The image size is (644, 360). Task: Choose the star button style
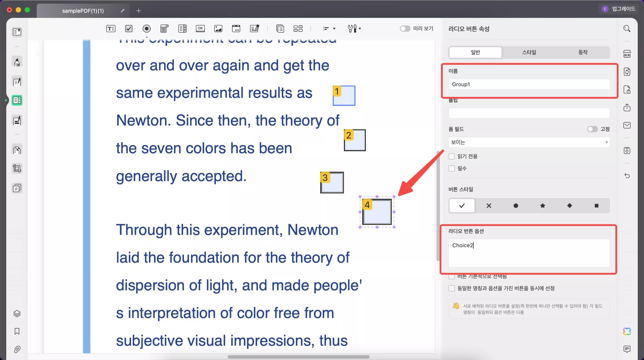[543, 206]
